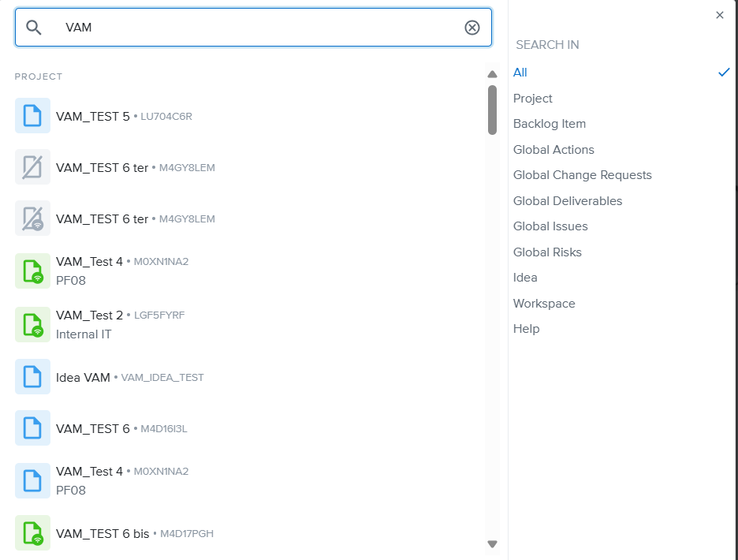Click the blue document icon for VAM_TEST 5

click(32, 116)
